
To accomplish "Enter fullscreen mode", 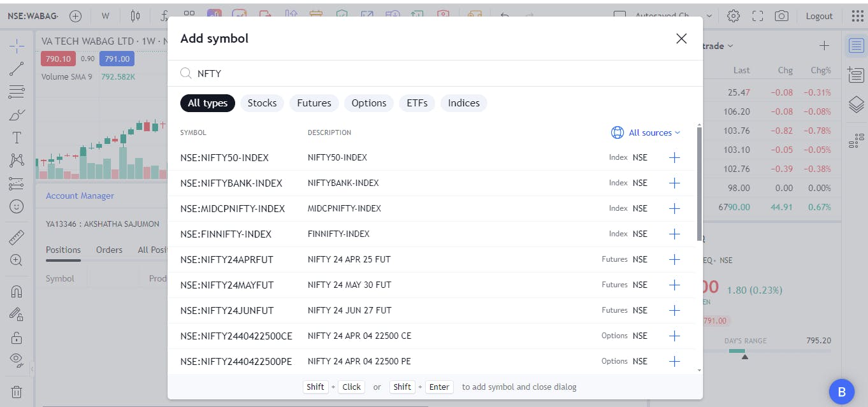I will click(758, 16).
